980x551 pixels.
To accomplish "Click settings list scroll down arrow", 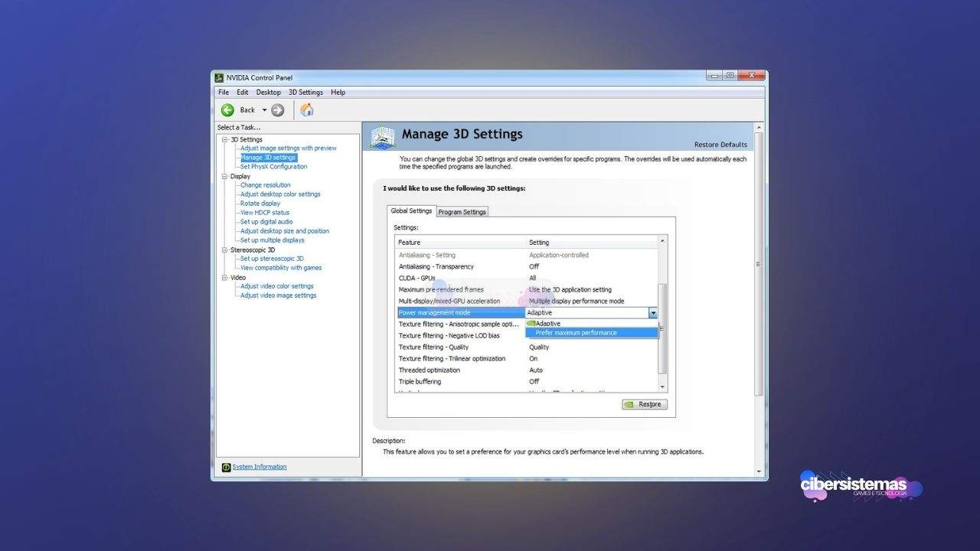I will tap(662, 387).
